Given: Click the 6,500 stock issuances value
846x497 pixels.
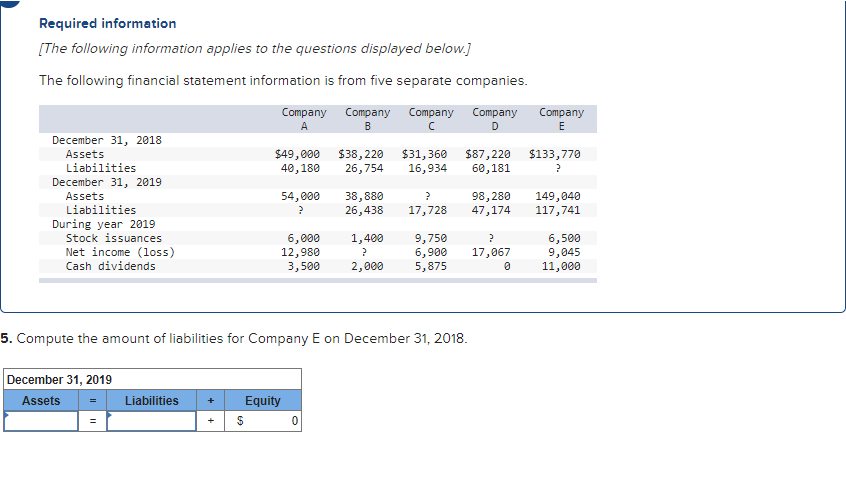Looking at the screenshot, I should [x=564, y=239].
